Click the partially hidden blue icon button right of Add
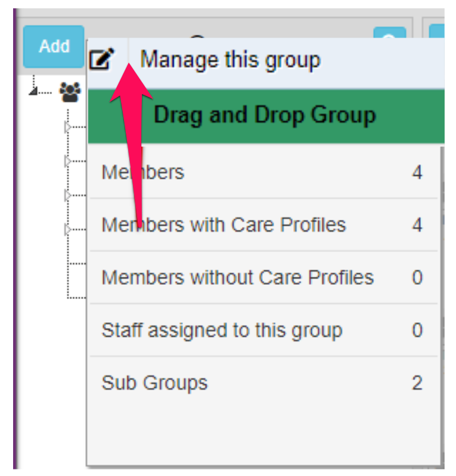The width and height of the screenshot is (456, 476). (x=389, y=38)
